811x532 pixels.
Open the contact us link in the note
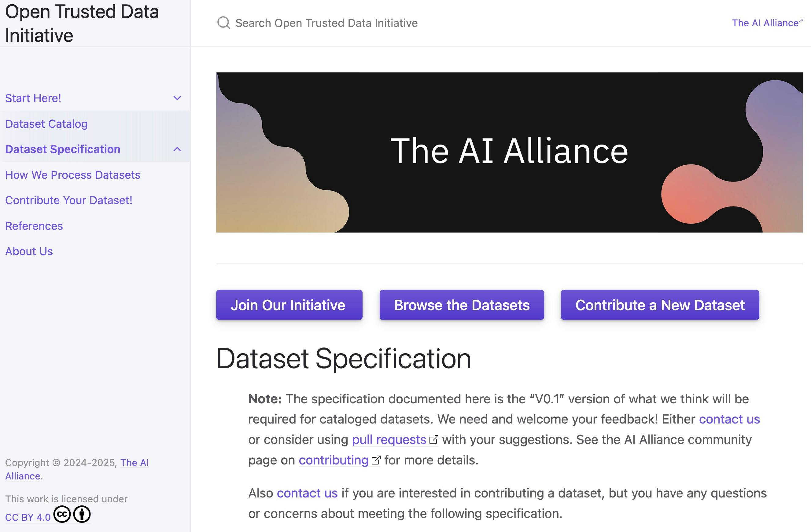coord(729,419)
